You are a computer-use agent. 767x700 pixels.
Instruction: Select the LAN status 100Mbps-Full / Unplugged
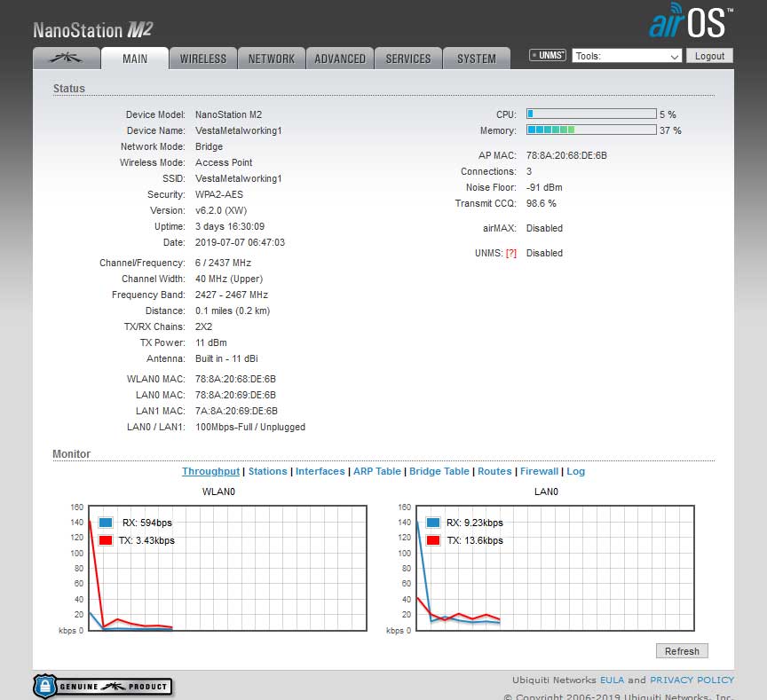pyautogui.click(x=250, y=428)
